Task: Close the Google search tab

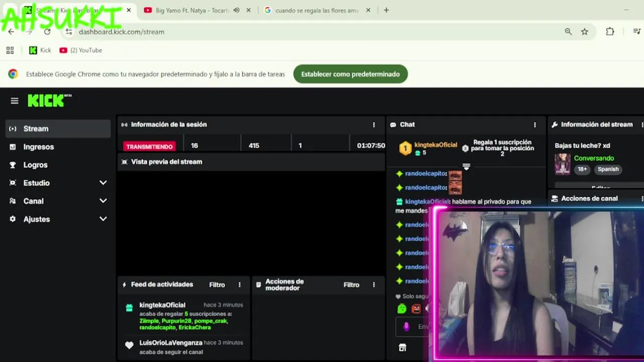Action: click(x=368, y=10)
